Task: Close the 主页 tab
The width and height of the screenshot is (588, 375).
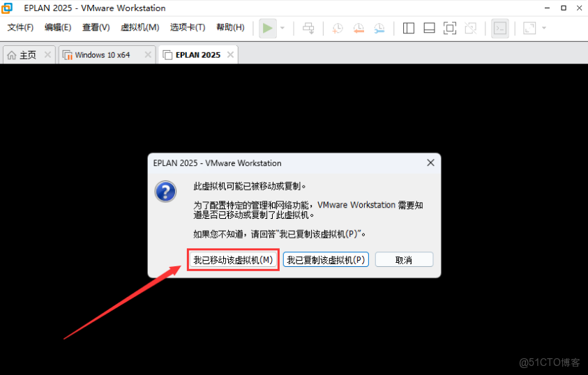Action: pyautogui.click(x=47, y=54)
